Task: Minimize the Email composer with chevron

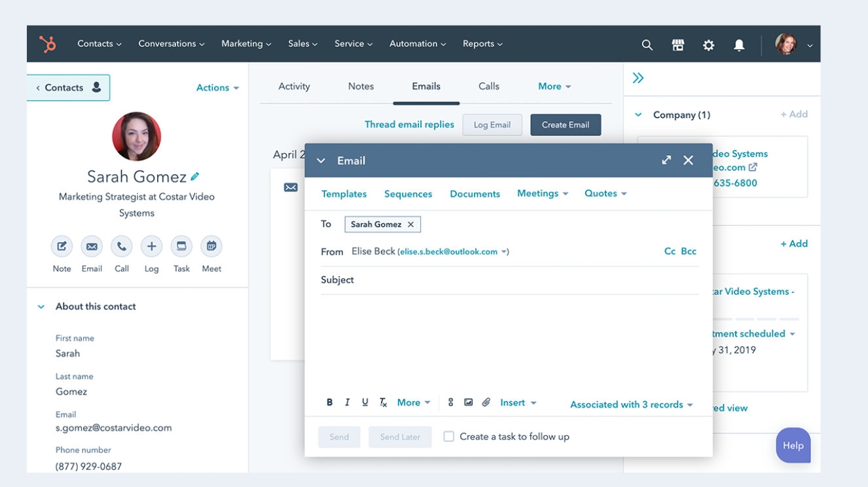Action: tap(321, 160)
